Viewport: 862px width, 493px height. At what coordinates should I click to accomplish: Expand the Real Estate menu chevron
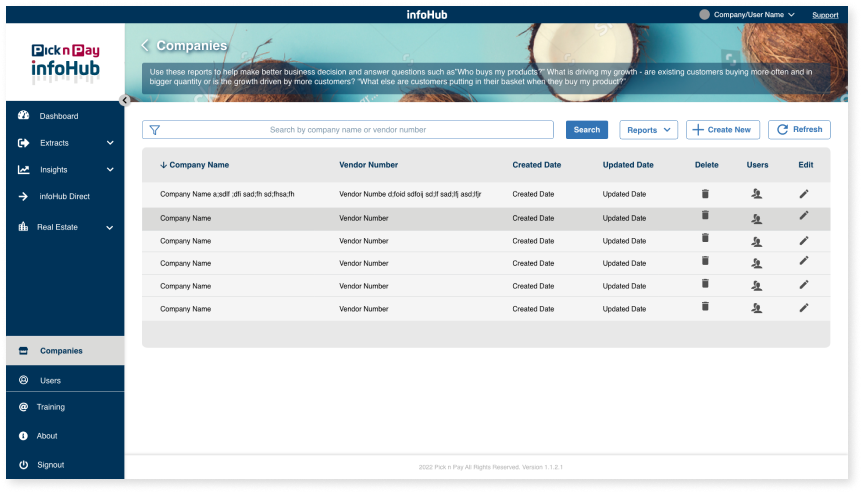pyautogui.click(x=109, y=228)
